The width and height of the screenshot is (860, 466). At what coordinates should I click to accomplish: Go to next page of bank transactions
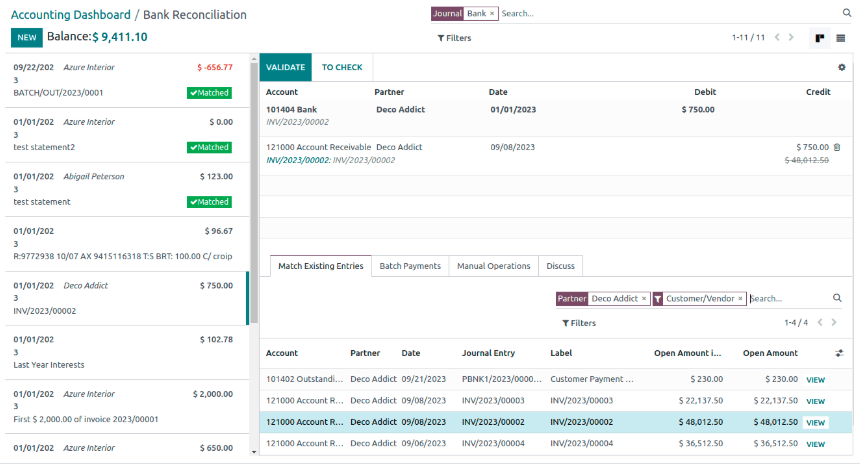point(791,38)
